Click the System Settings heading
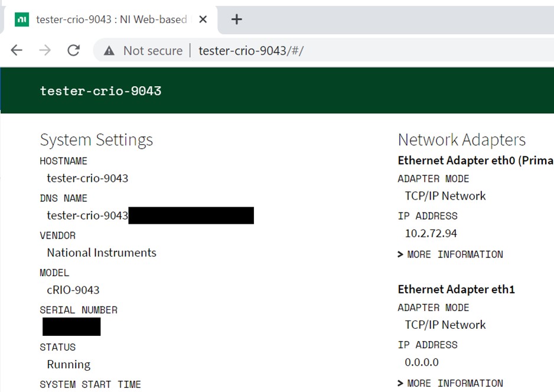 [96, 140]
